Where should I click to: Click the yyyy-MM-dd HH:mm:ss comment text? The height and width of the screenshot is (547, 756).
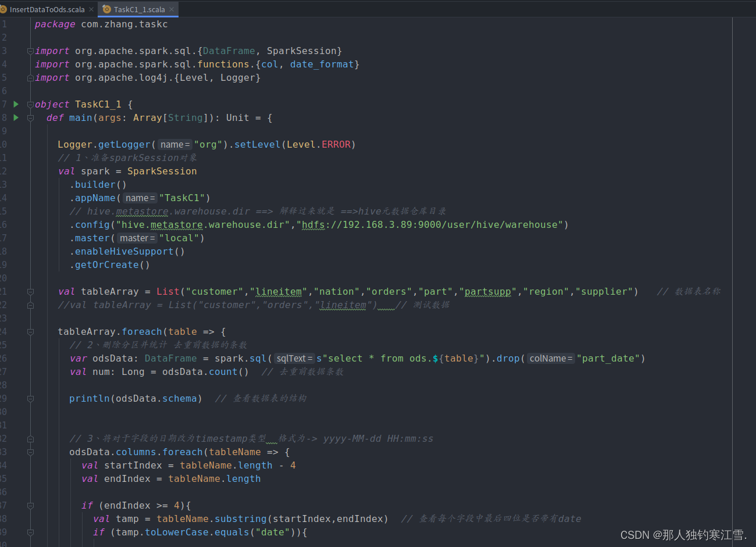tap(378, 439)
